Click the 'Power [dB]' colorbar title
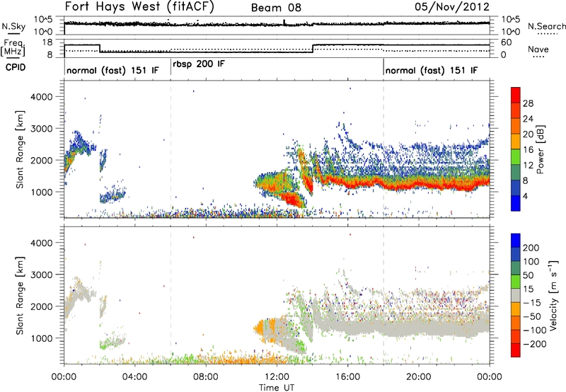566x392 pixels. 541,149
